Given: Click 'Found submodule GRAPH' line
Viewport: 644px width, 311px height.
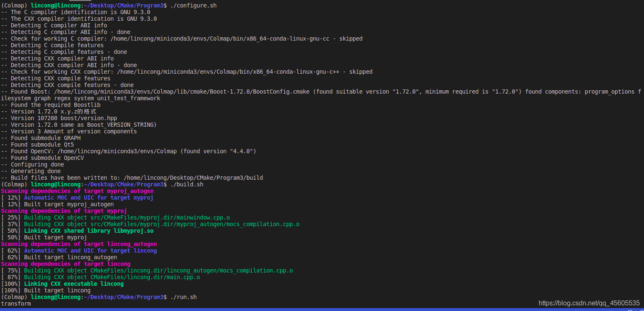Looking at the screenshot, I should [41, 138].
